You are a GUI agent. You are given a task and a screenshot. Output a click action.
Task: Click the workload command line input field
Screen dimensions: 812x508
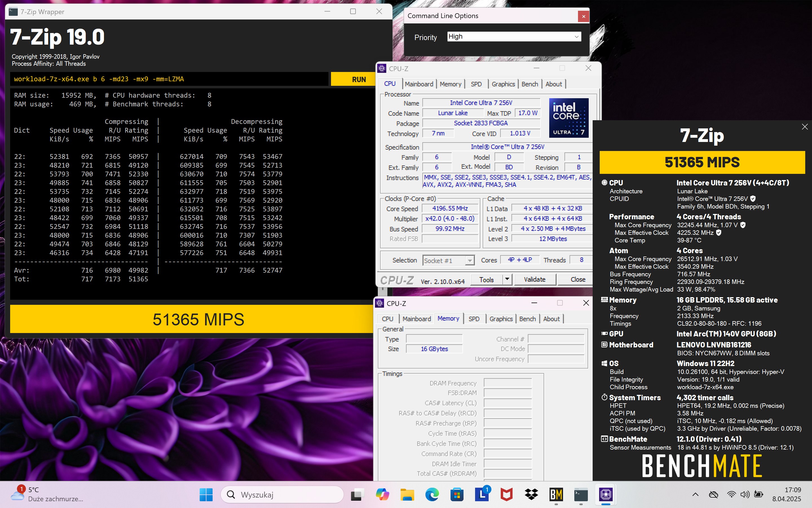169,79
